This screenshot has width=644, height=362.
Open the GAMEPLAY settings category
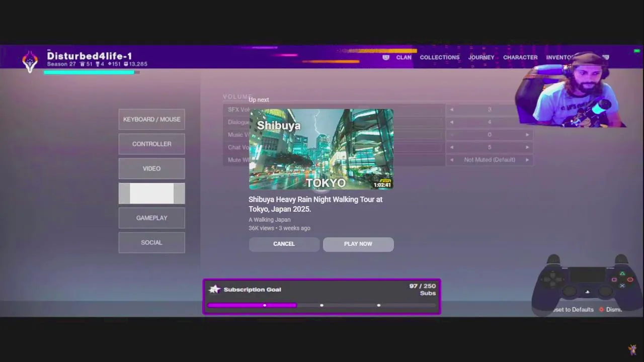click(151, 218)
